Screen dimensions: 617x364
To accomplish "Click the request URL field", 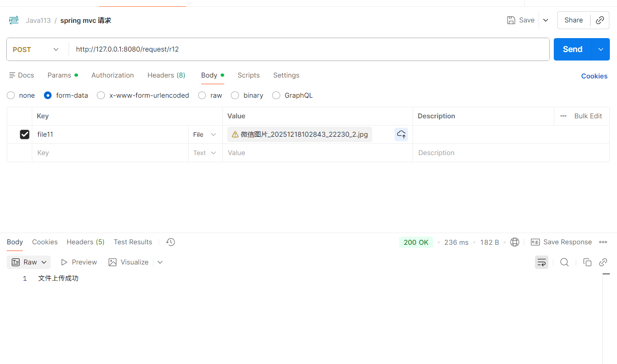I will [x=309, y=49].
